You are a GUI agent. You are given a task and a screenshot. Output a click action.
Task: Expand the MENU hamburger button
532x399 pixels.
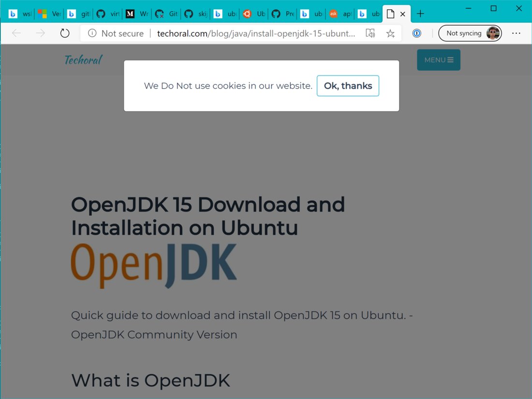[x=439, y=60]
